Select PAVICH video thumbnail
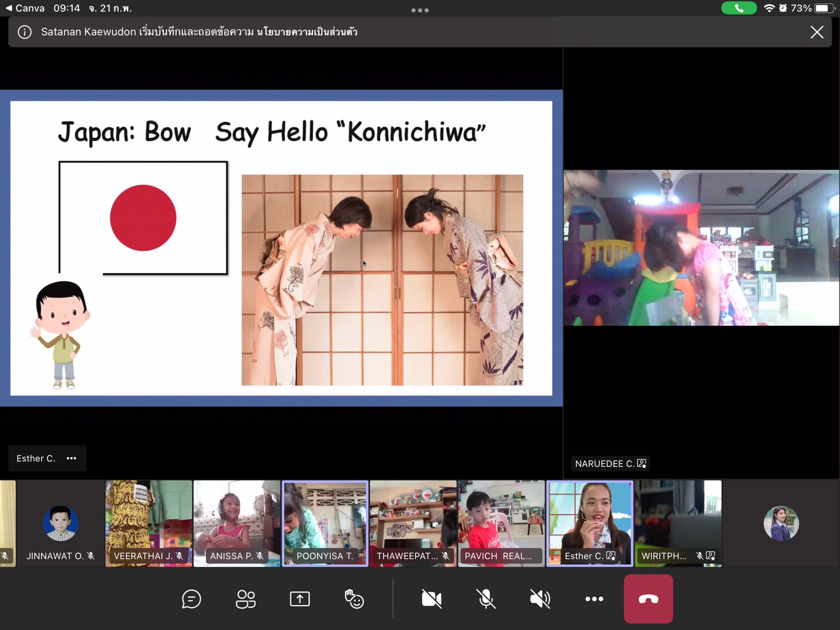Image resolution: width=840 pixels, height=630 pixels. (501, 523)
